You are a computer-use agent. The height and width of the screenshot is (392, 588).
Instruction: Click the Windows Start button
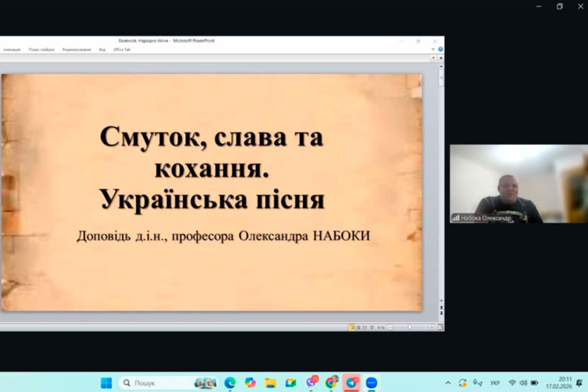[106, 383]
